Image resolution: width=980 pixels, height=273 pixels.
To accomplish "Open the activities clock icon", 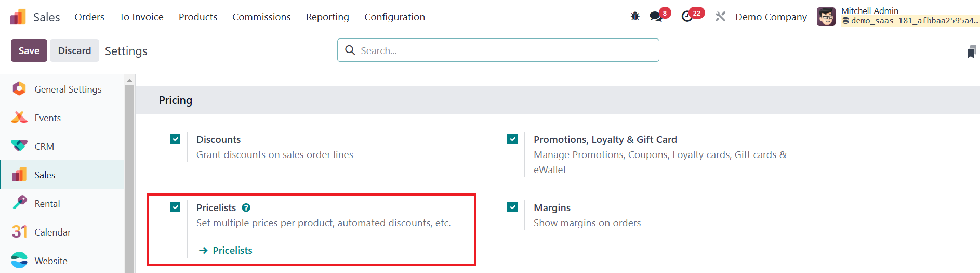I will point(687,17).
